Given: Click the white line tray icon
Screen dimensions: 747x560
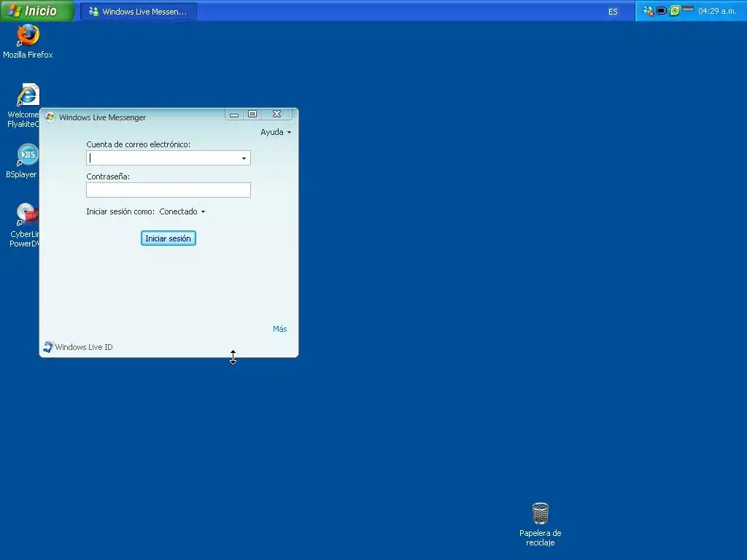Looking at the screenshot, I should coord(687,9).
